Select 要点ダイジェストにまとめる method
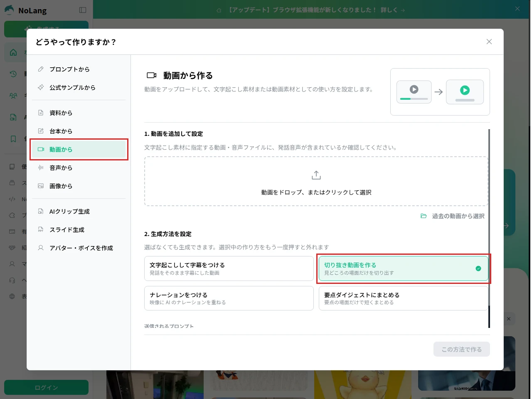Image resolution: width=532 pixels, height=399 pixels. (403, 298)
